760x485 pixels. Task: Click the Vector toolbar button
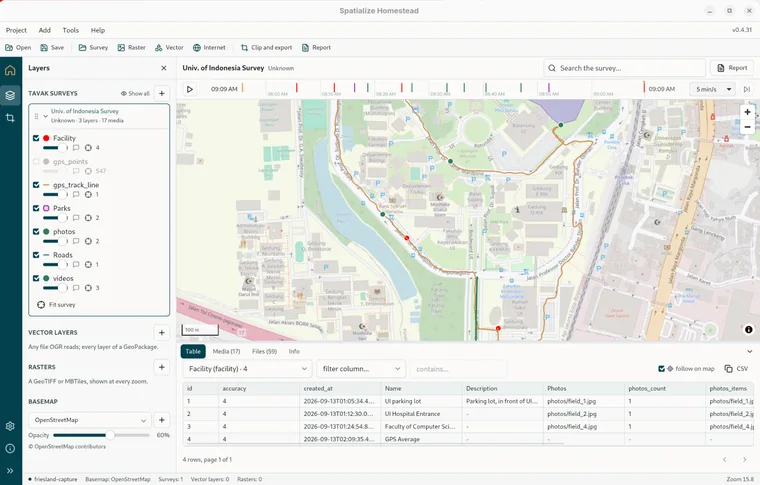pos(169,47)
